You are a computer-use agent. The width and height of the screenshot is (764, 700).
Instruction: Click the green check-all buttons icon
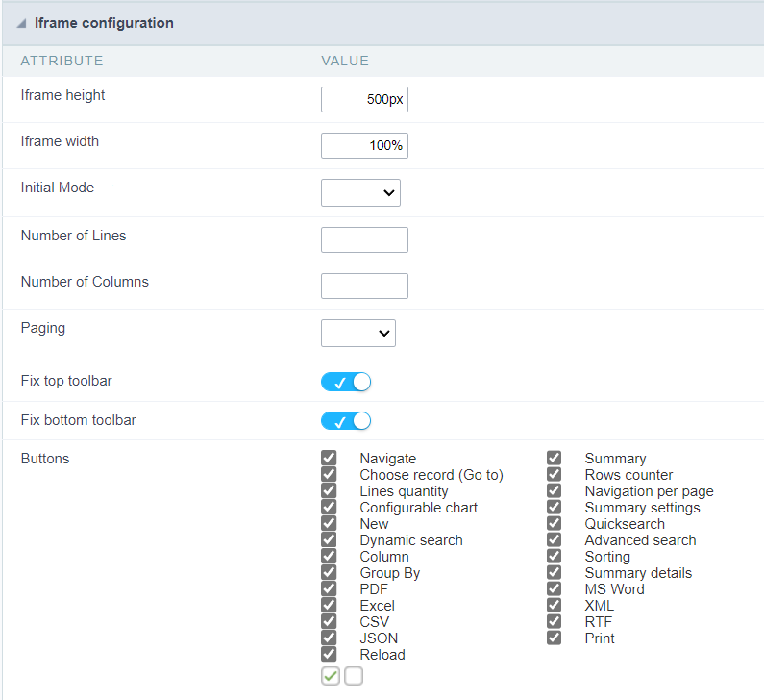[x=331, y=676]
